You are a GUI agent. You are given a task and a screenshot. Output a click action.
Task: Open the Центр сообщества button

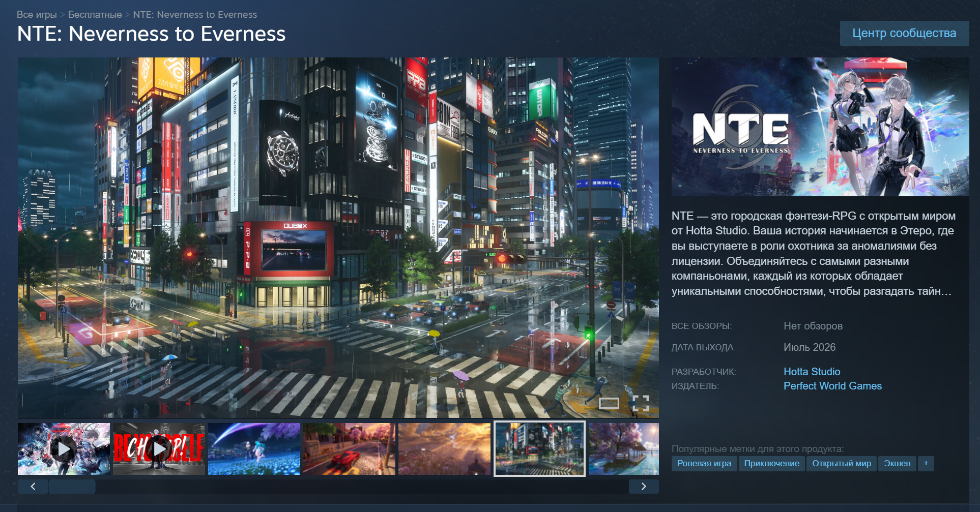coord(904,34)
